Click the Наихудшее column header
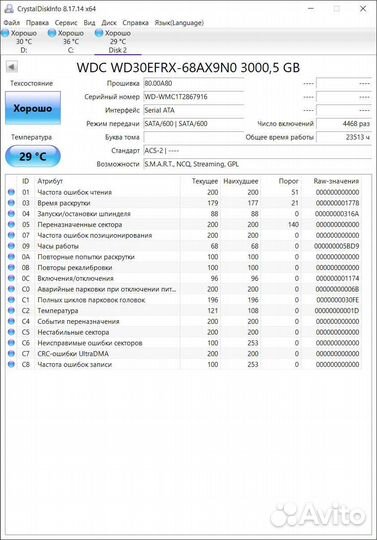The height and width of the screenshot is (540, 377). (x=241, y=181)
